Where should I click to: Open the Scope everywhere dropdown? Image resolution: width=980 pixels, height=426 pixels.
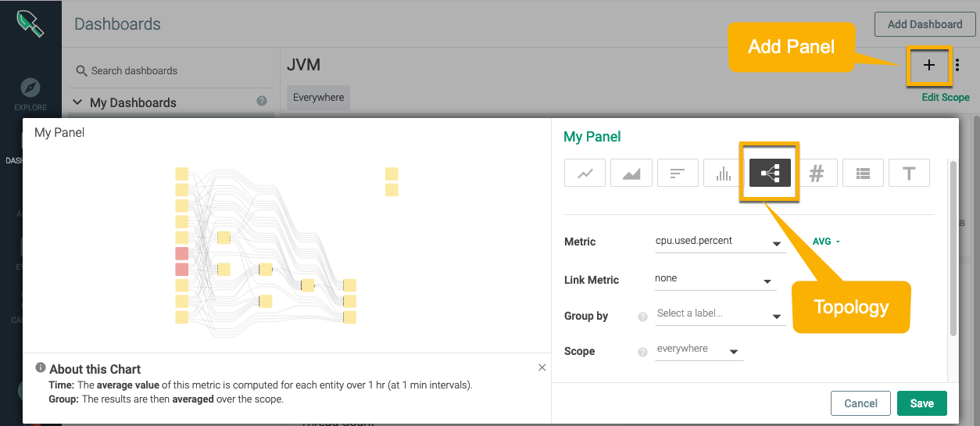pyautogui.click(x=698, y=350)
